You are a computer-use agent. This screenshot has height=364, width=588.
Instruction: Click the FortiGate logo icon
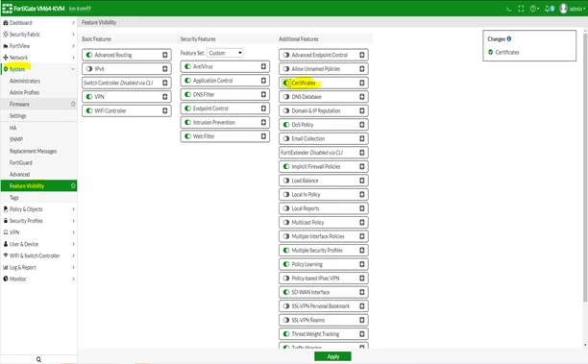click(x=7, y=9)
